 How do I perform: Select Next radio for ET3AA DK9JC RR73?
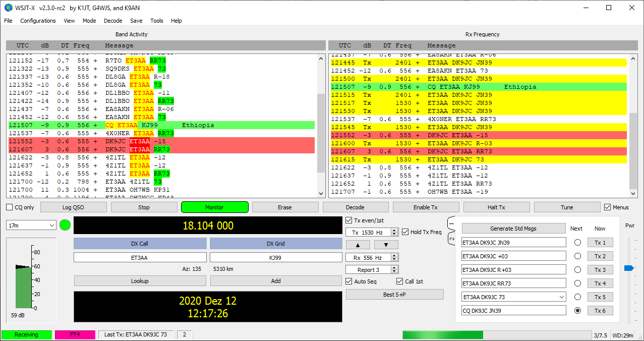[x=577, y=283]
